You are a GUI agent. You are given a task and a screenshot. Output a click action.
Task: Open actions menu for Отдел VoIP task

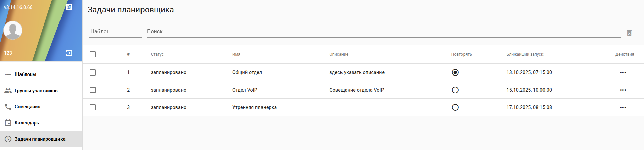pos(623,90)
